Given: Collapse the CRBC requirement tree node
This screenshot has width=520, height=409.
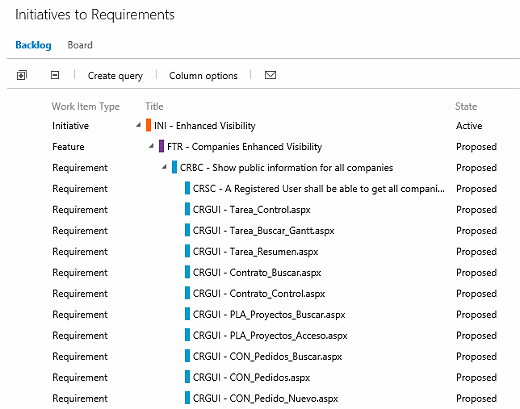Looking at the screenshot, I should pos(164,167).
